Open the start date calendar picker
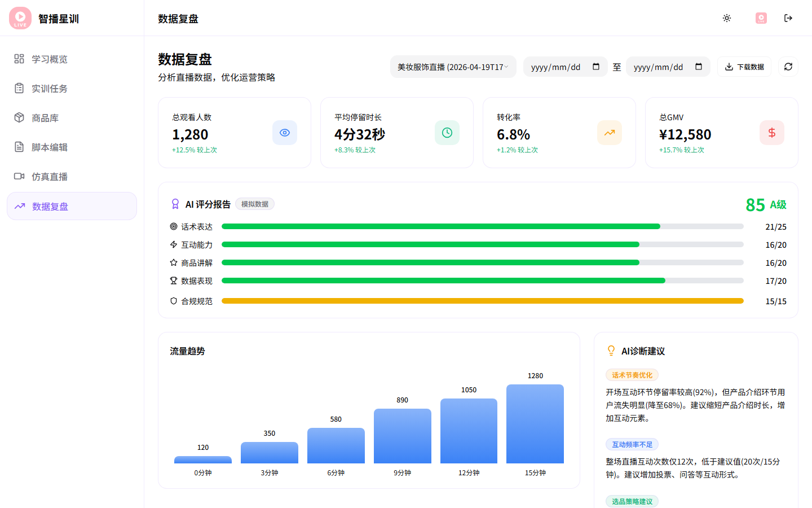The height and width of the screenshot is (508, 812). click(x=596, y=67)
